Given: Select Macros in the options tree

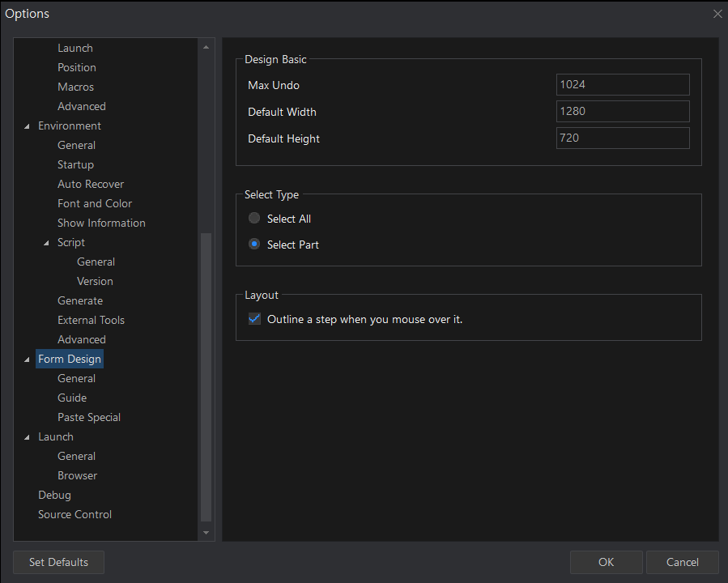Looking at the screenshot, I should pyautogui.click(x=75, y=87).
